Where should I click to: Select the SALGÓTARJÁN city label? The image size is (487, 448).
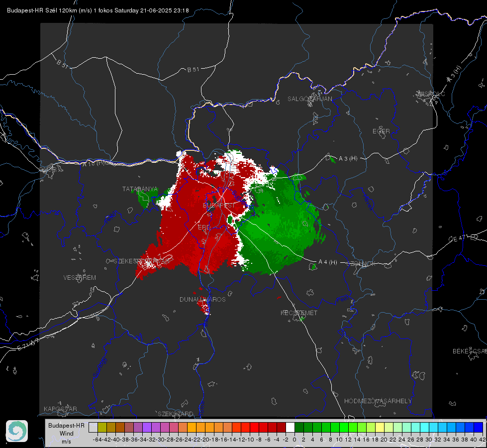click(x=309, y=99)
